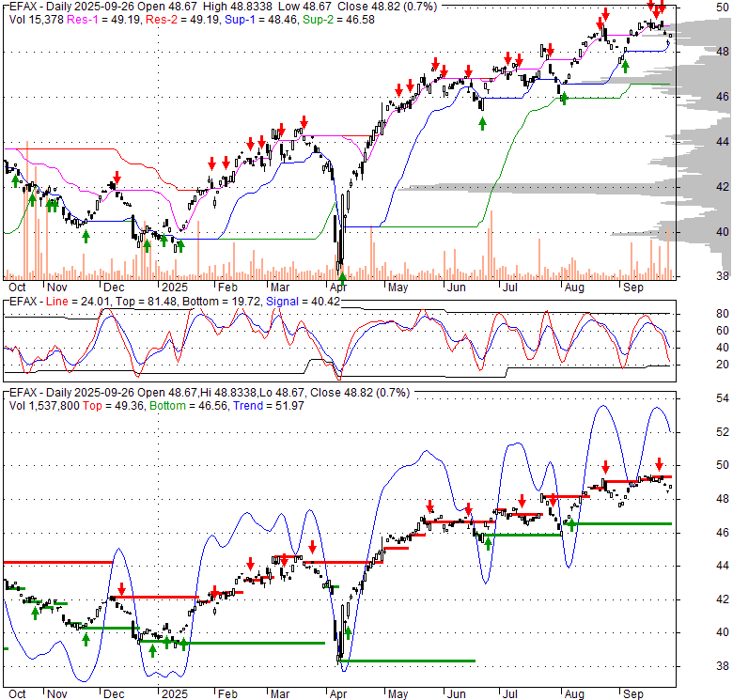Screen dimensions: 733x700
Task: Click the 'Res-2 = 49.19' legend label
Action: [183, 20]
